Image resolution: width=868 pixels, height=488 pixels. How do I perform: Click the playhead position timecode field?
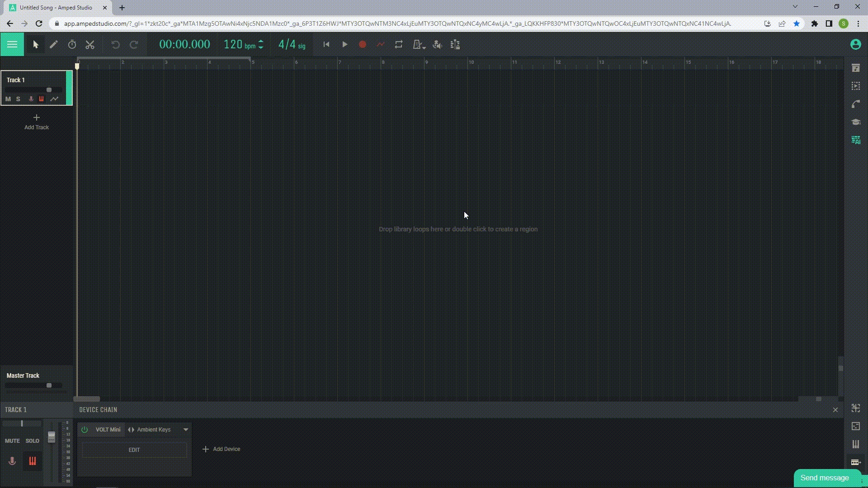tap(184, 45)
